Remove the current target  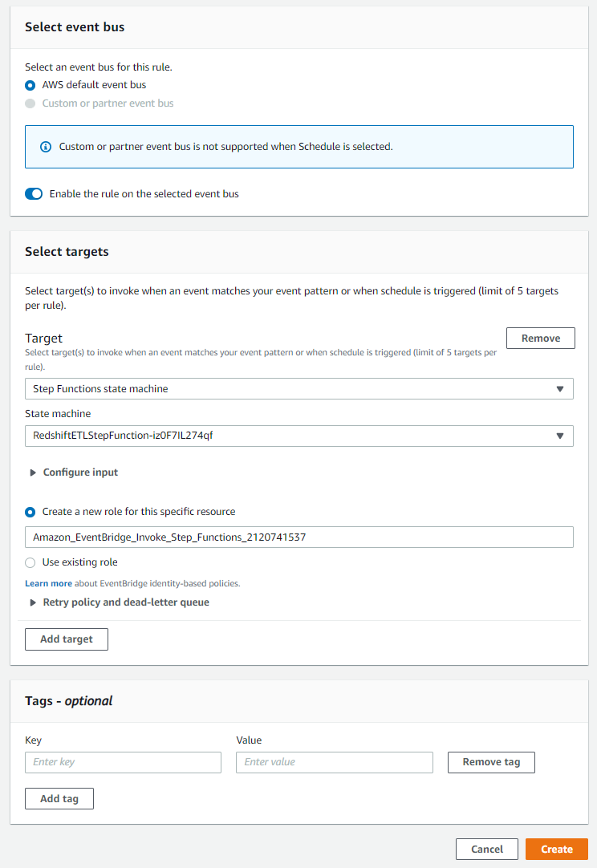coord(540,338)
